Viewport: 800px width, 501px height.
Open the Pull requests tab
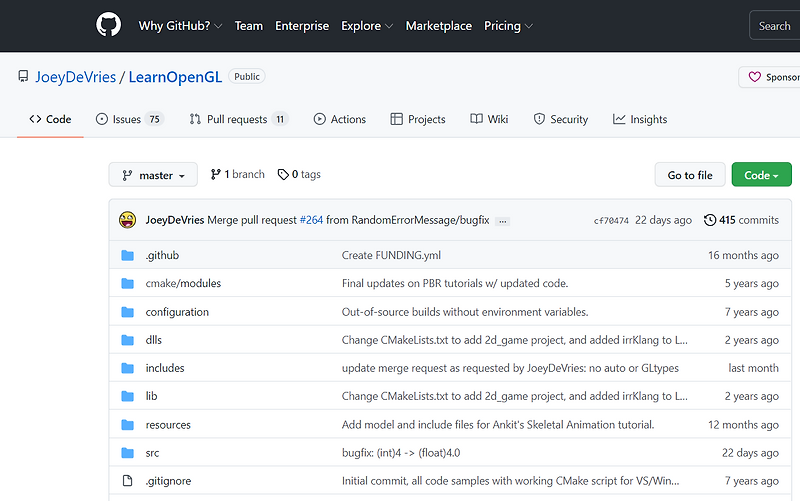click(237, 119)
